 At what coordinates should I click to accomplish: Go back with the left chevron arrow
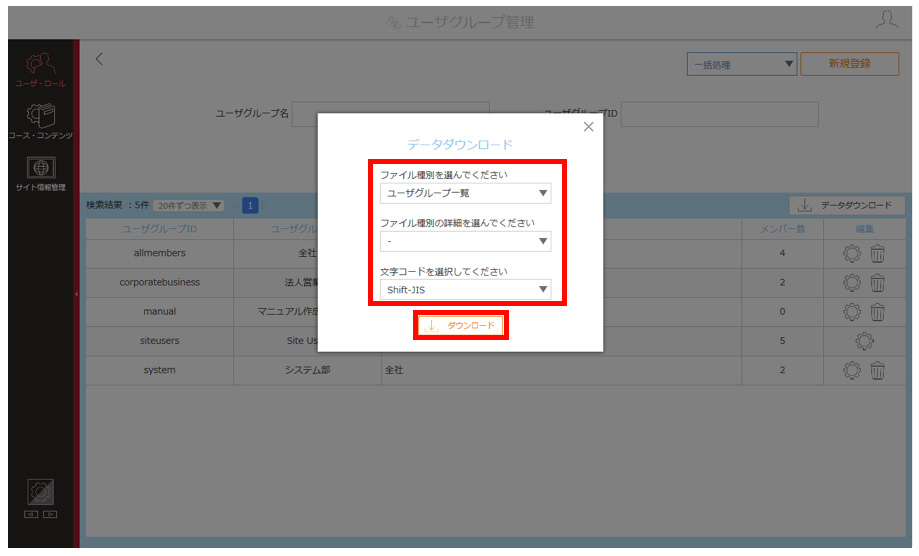pos(99,59)
